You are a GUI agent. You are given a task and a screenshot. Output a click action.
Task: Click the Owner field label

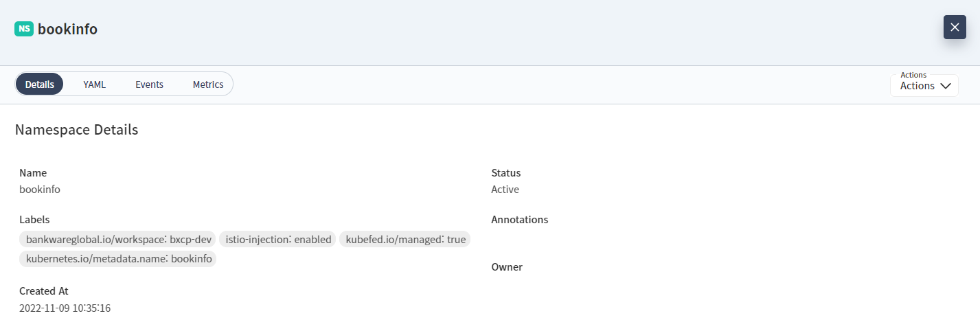pos(507,266)
